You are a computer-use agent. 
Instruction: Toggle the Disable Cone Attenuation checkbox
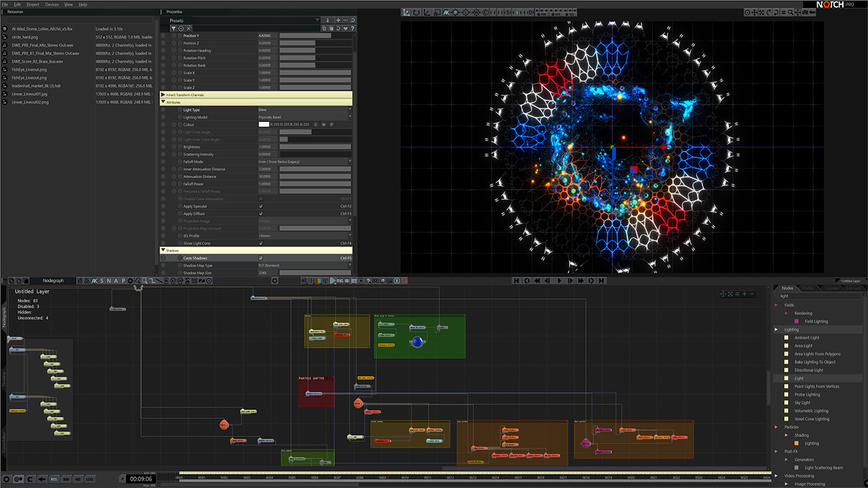pyautogui.click(x=260, y=199)
